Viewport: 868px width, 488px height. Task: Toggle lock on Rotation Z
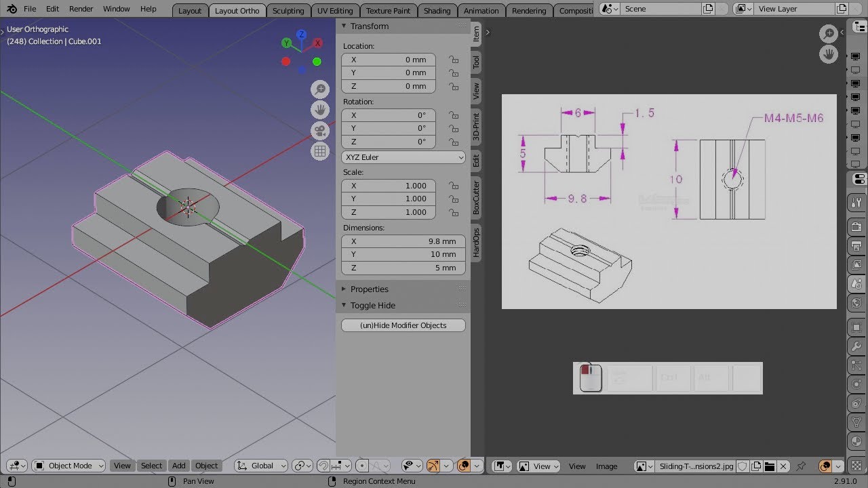point(454,142)
